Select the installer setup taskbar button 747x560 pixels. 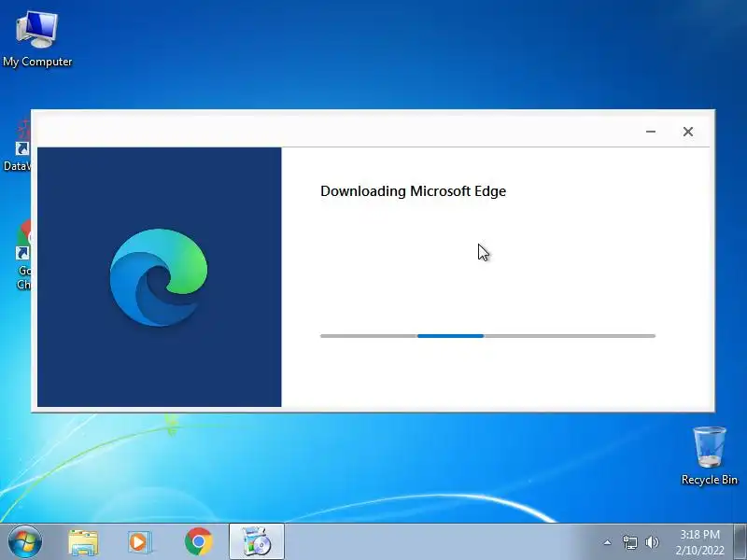tap(257, 541)
